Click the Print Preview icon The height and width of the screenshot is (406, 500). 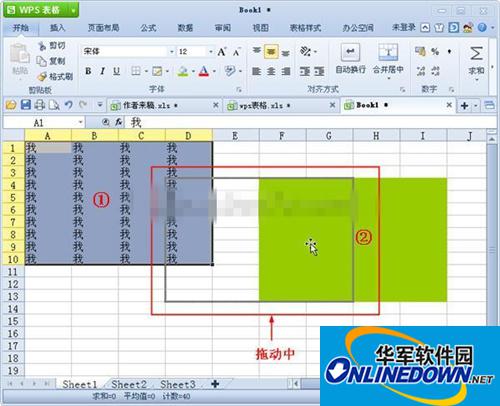coord(54,105)
